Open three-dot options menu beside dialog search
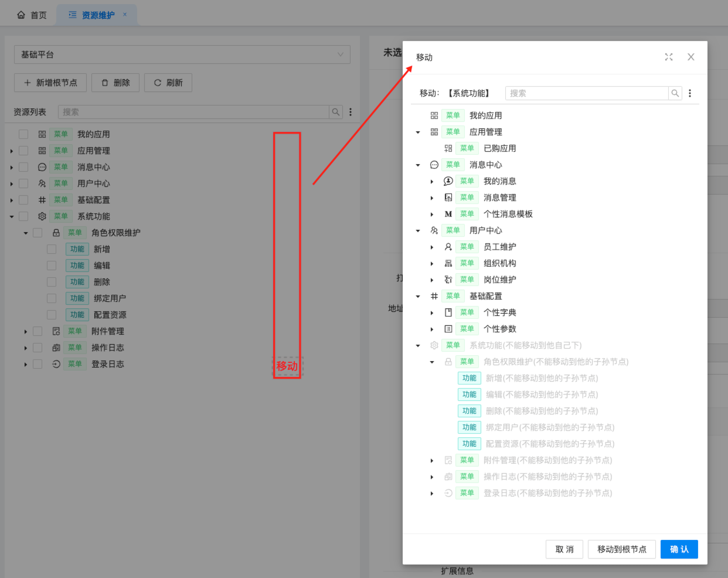728x578 pixels. point(690,93)
